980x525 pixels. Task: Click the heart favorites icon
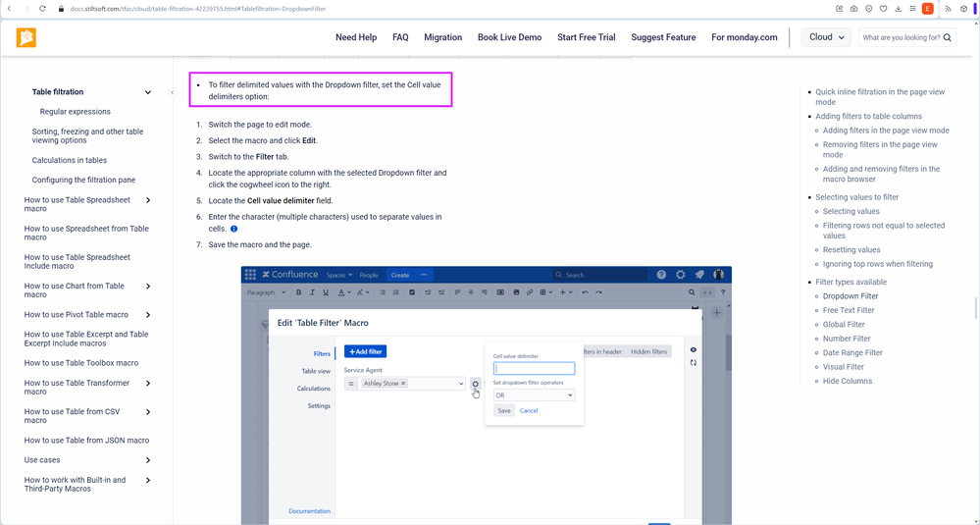(x=883, y=9)
